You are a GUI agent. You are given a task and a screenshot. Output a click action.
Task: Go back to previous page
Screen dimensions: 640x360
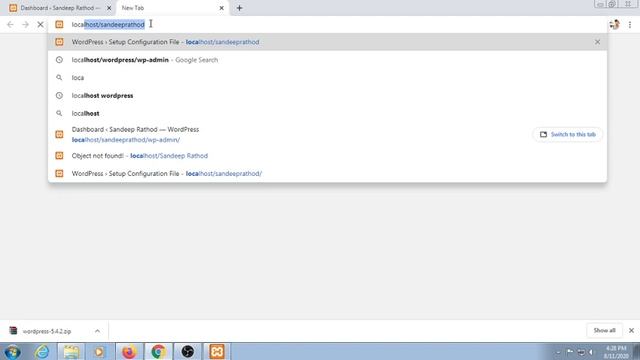10,24
